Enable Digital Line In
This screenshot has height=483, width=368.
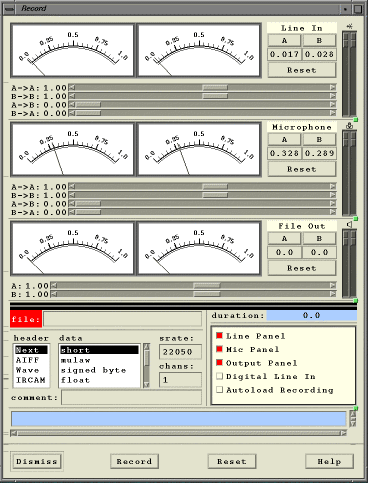click(x=219, y=376)
